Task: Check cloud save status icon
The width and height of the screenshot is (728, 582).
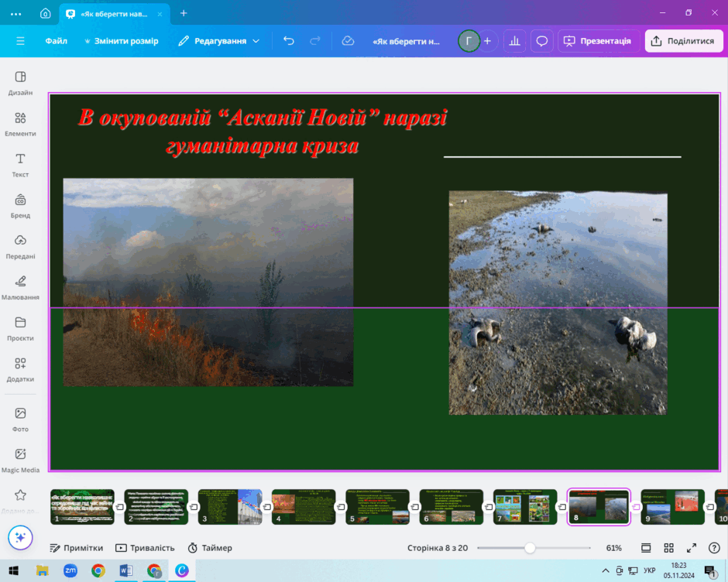Action: click(x=348, y=41)
